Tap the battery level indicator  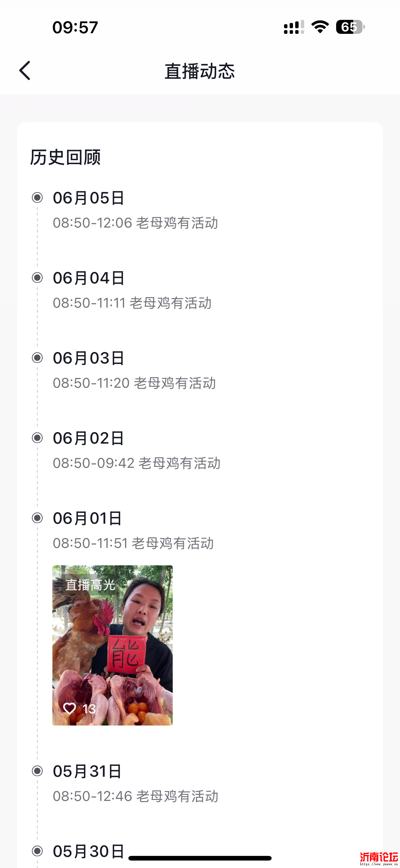pos(350,27)
